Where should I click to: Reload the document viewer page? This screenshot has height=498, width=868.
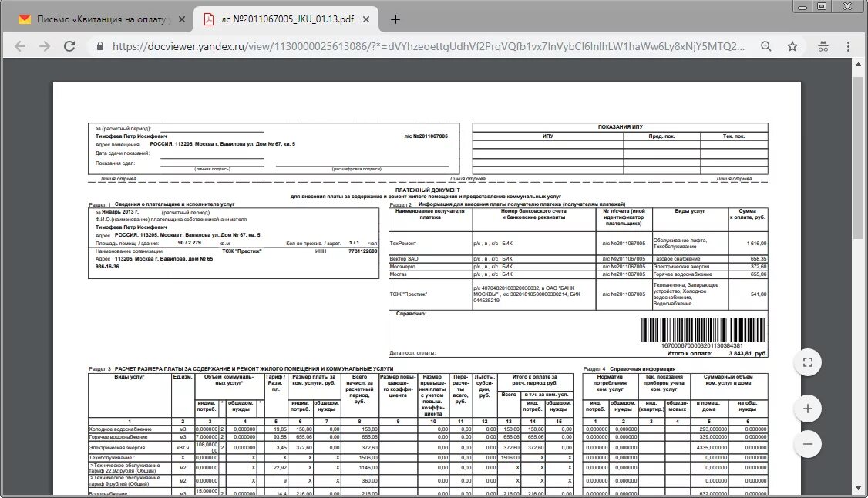coord(69,46)
